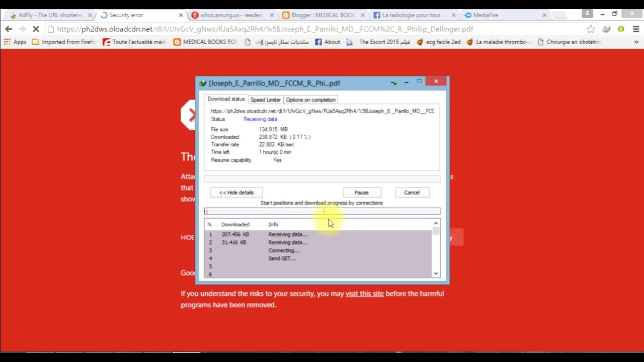Click the 134.915 MB file size value
644x362 pixels.
point(273,130)
